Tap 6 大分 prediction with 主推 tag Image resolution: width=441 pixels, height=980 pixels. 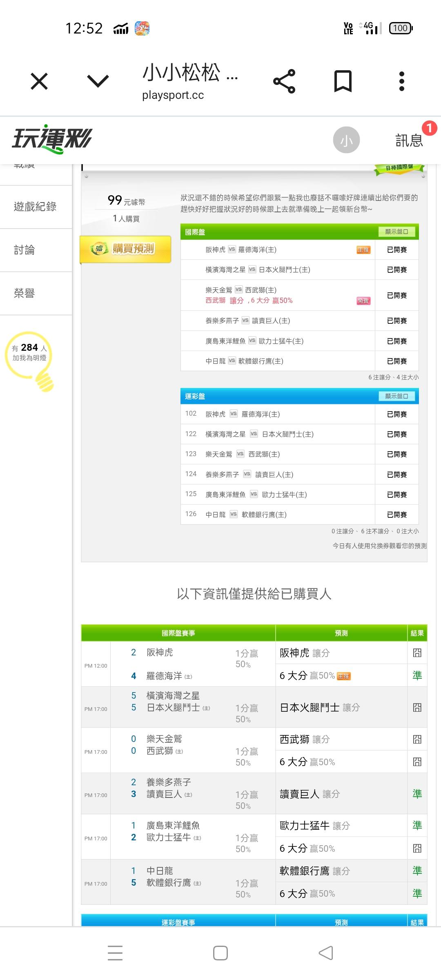coord(341,675)
